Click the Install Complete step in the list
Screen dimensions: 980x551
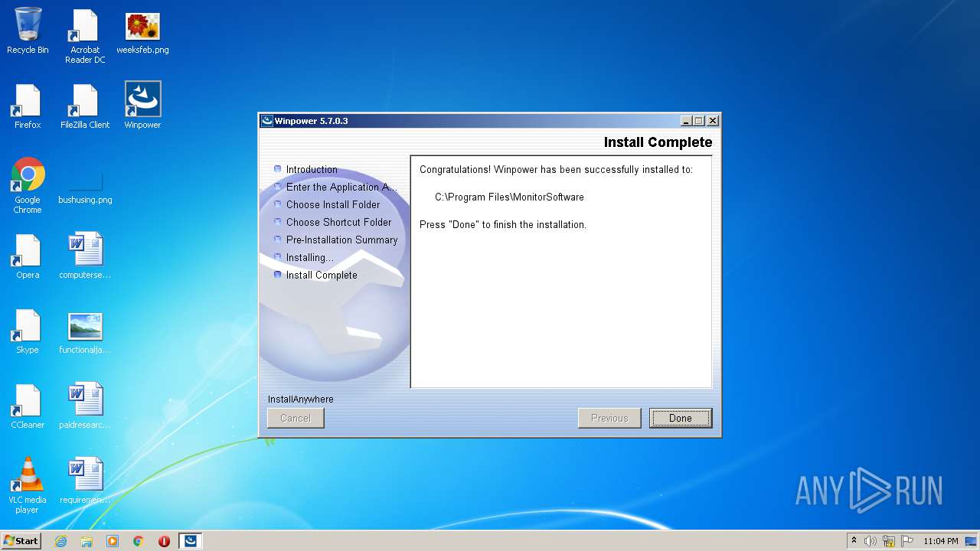point(322,275)
